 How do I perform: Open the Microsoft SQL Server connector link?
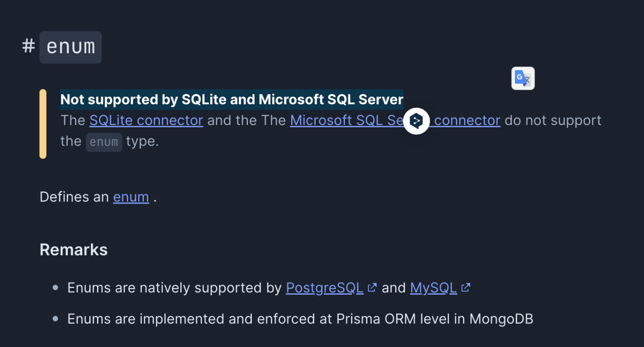tap(395, 120)
